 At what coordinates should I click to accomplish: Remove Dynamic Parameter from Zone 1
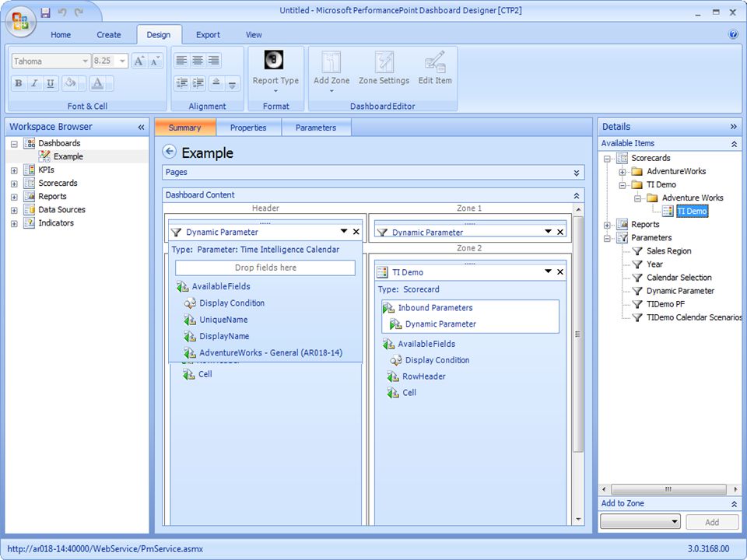560,232
